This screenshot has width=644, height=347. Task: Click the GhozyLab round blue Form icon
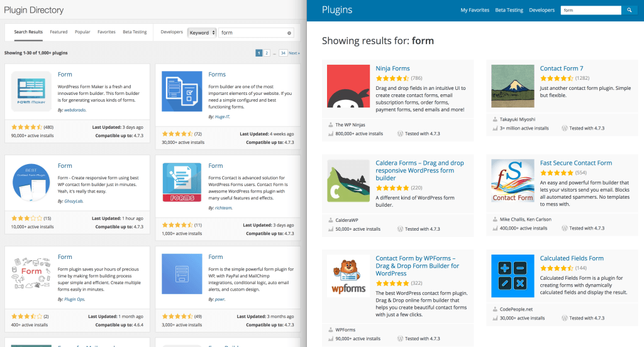coord(31,182)
